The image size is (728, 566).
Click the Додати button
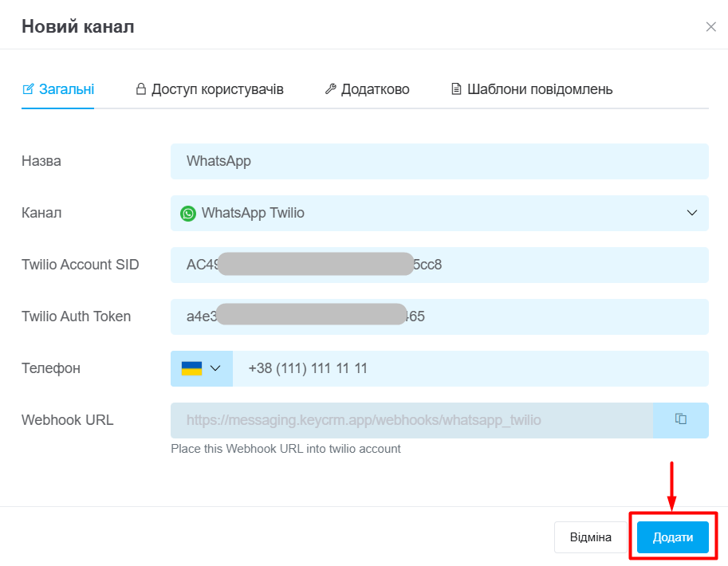click(673, 537)
